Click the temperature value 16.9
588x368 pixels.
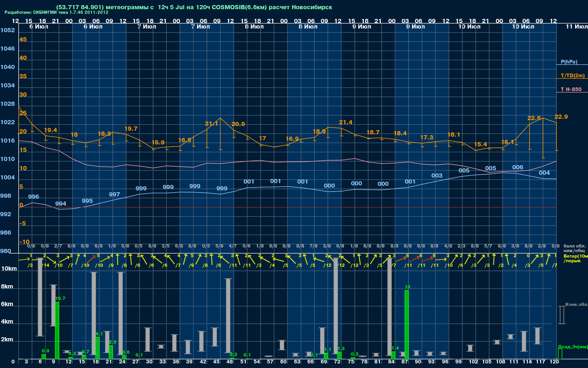tap(292, 138)
